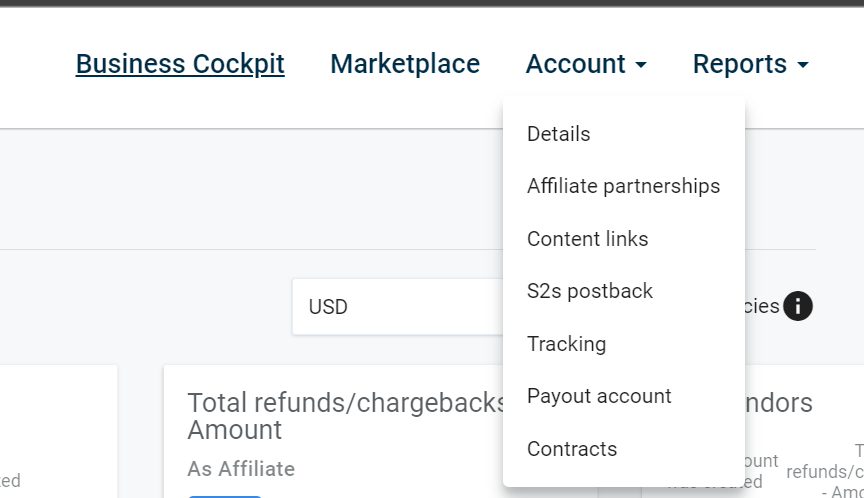The height and width of the screenshot is (498, 864).
Task: Collapse the Account dropdown menu label
Action: (x=575, y=64)
